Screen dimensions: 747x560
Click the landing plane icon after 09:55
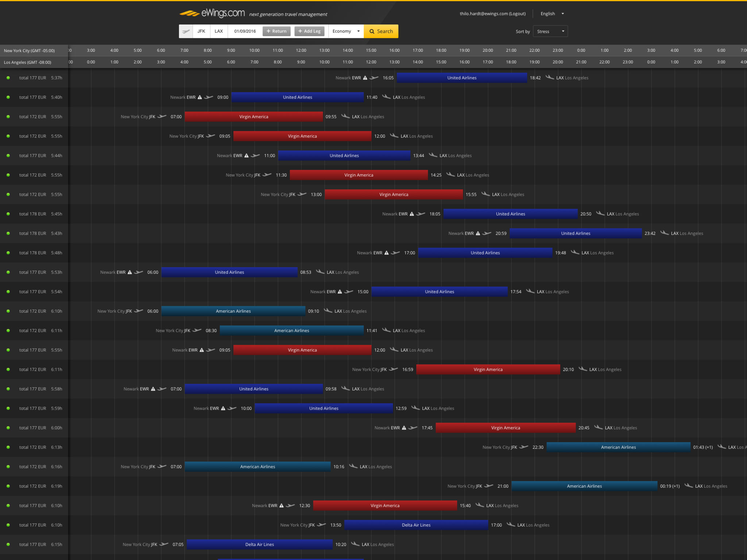tap(345, 116)
